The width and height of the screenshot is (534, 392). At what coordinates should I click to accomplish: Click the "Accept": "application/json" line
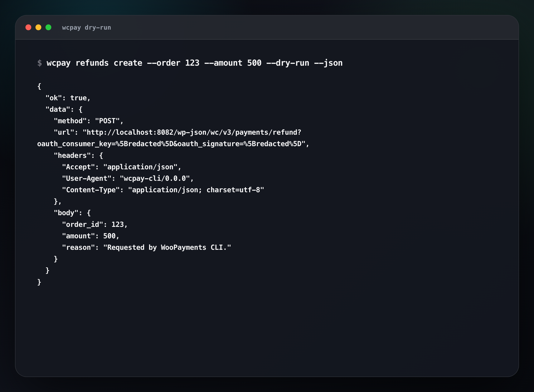pos(122,167)
